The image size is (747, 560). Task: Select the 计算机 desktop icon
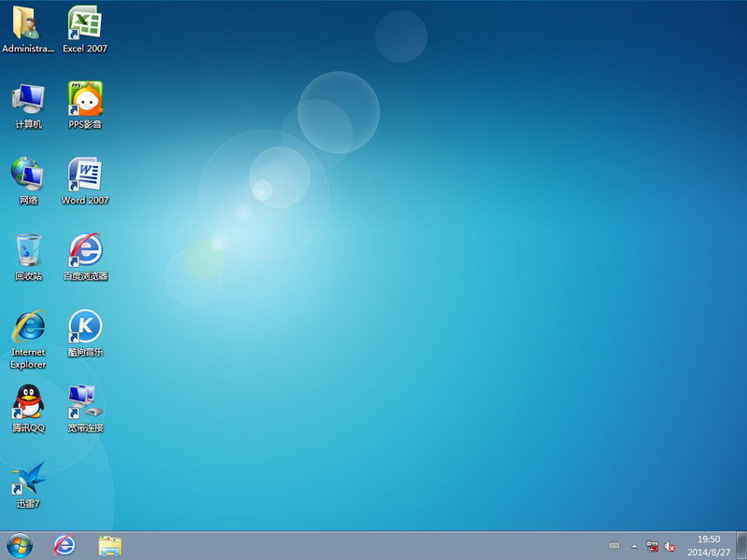pyautogui.click(x=28, y=105)
